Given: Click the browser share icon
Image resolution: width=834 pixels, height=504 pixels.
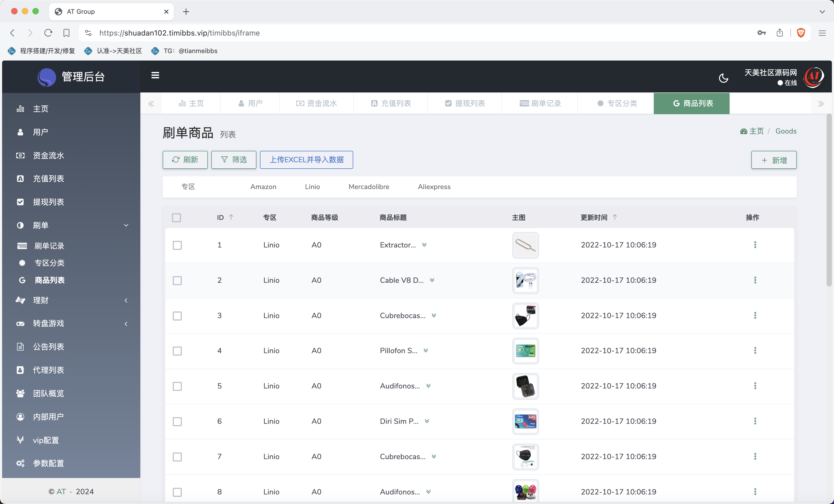Looking at the screenshot, I should tap(780, 33).
